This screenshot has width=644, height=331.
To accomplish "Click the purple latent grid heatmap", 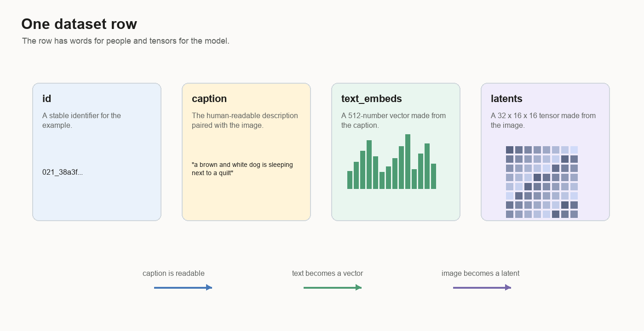I will [x=542, y=182].
